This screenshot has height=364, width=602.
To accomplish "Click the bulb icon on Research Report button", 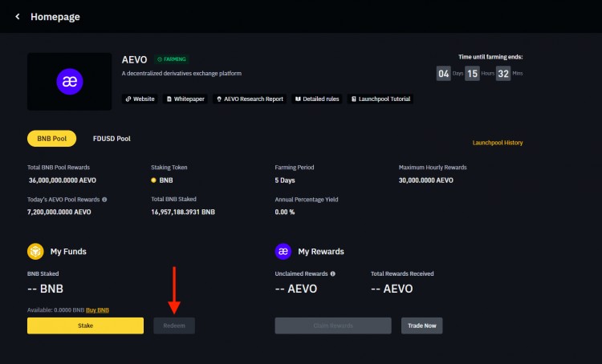I will click(x=219, y=99).
